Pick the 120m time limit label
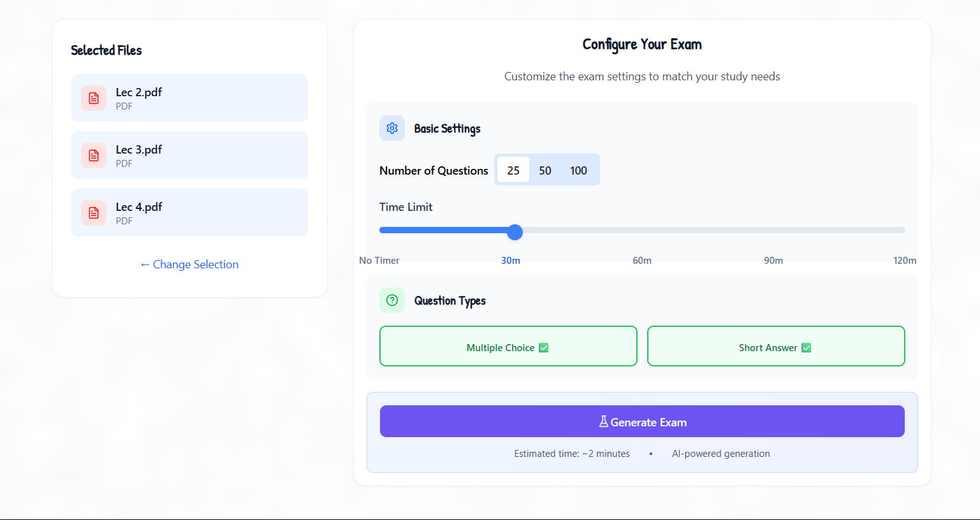The height and width of the screenshot is (520, 980). pos(904,261)
